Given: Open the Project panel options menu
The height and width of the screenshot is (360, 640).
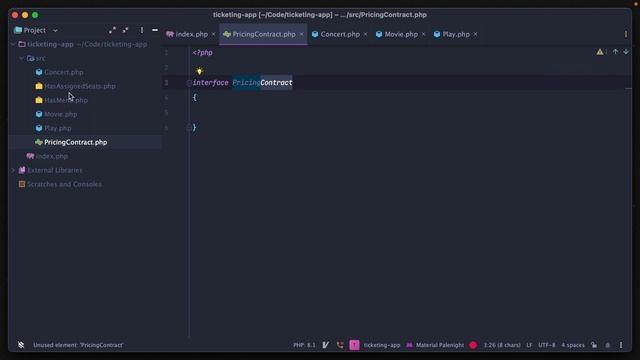Looking at the screenshot, I should pos(142,30).
